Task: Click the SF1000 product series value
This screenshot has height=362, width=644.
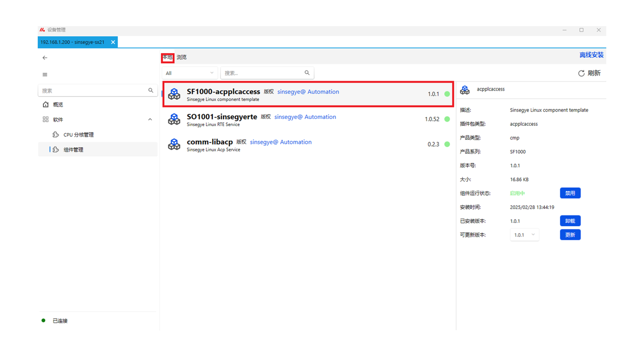Action: click(518, 152)
